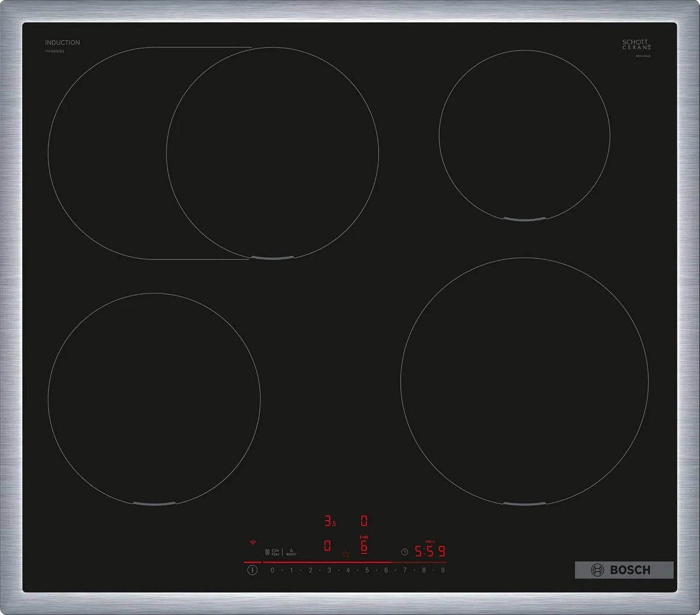
Task: Click the large front-right cooking zone ring
Action: click(524, 381)
